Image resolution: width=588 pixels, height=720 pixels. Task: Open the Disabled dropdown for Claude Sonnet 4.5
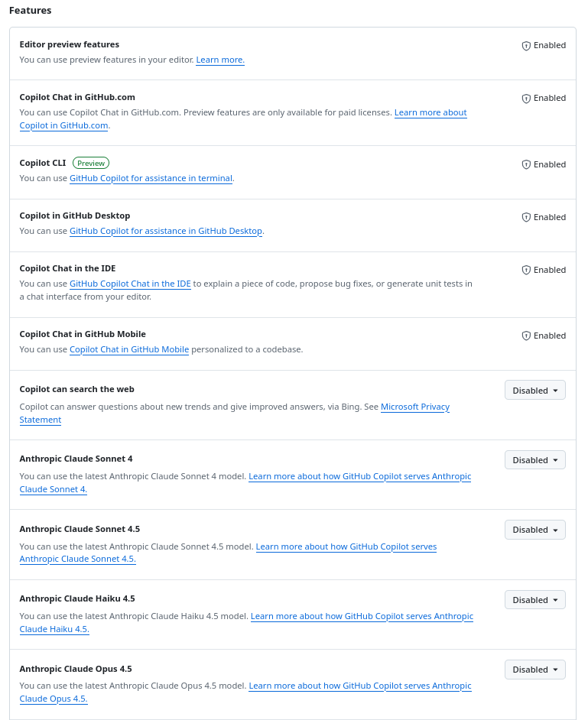534,529
